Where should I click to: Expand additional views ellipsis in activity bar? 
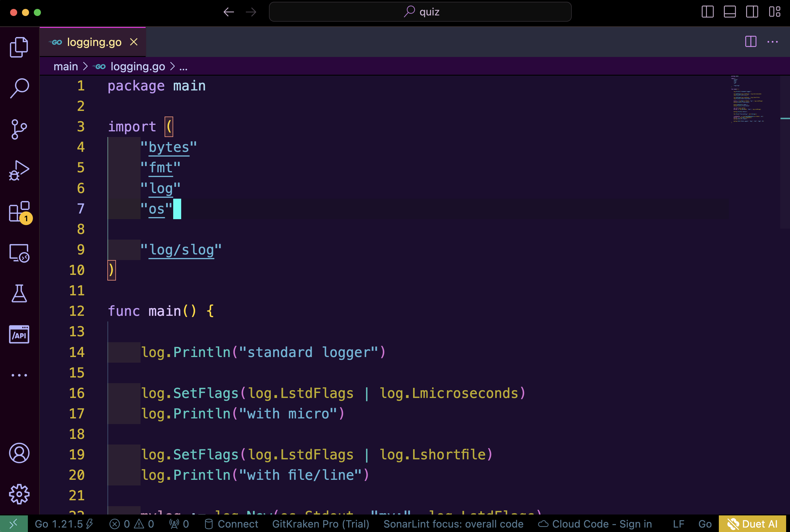19,375
